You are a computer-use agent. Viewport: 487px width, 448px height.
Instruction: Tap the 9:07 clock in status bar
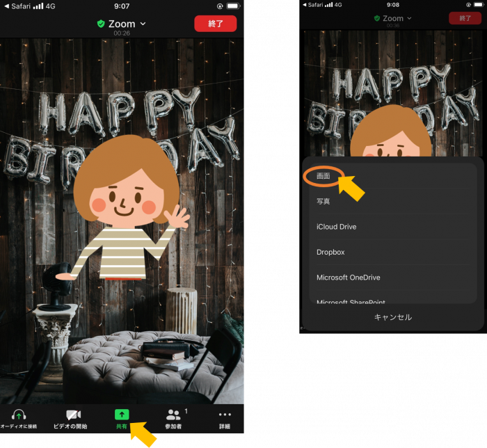pos(122,6)
